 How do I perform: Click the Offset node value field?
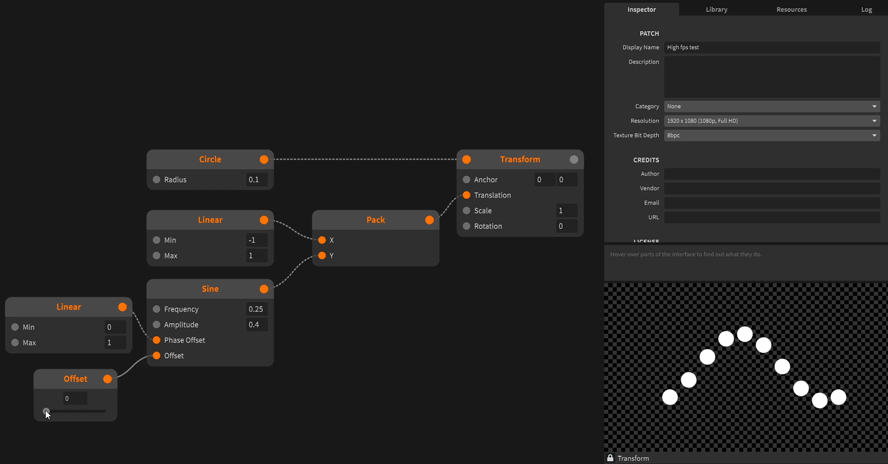75,398
